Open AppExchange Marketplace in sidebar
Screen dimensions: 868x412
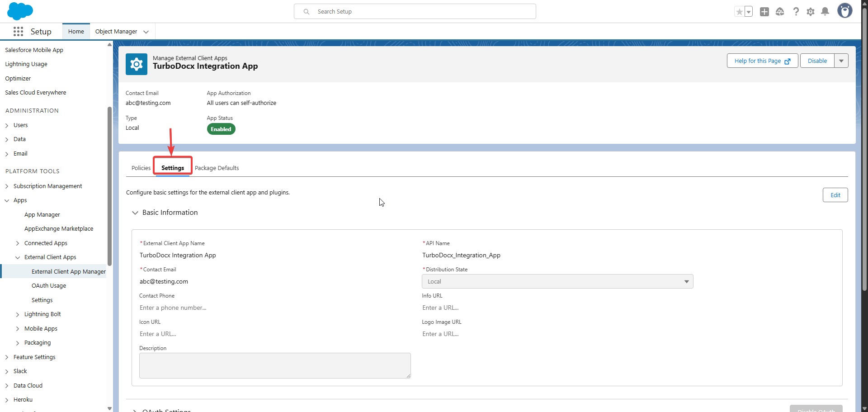click(x=59, y=228)
